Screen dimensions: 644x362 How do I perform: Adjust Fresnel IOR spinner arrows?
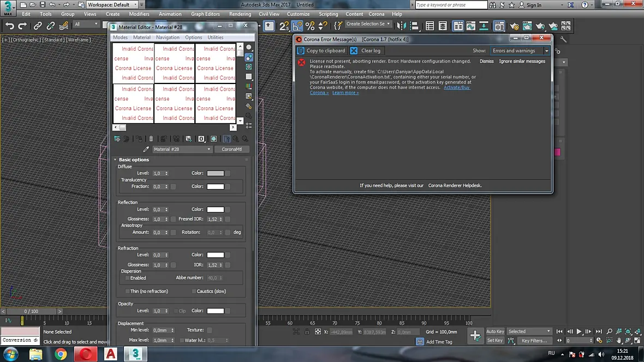(x=220, y=219)
